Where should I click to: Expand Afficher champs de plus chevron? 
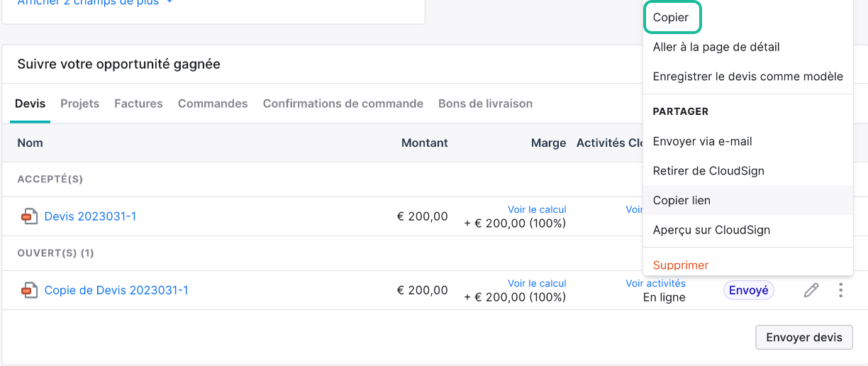[169, 2]
